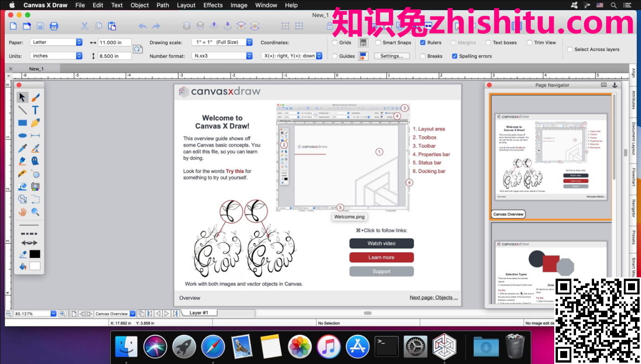641x364 pixels.
Task: Click the gray Support button
Action: point(382,271)
